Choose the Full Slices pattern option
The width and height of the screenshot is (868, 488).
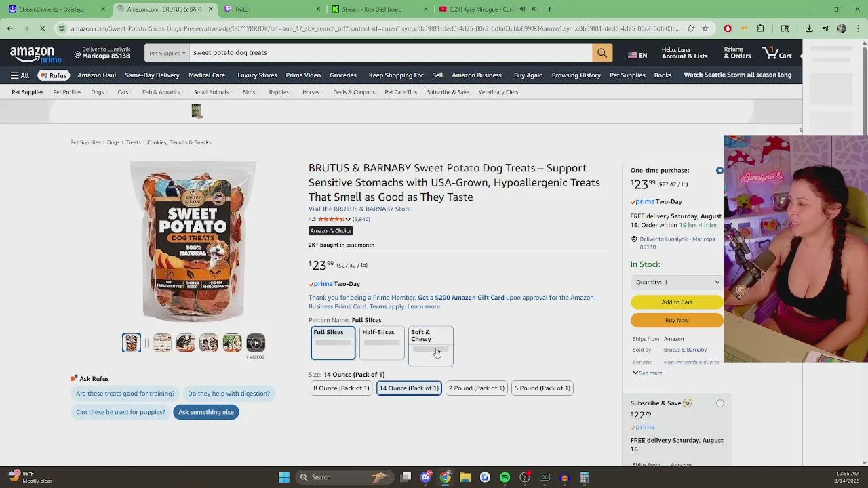coord(332,343)
